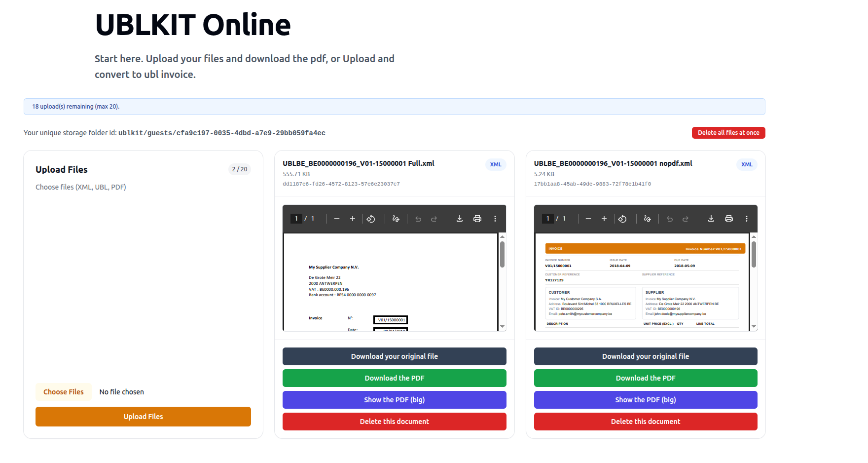Click the page number field in Full.xml viewer

296,218
